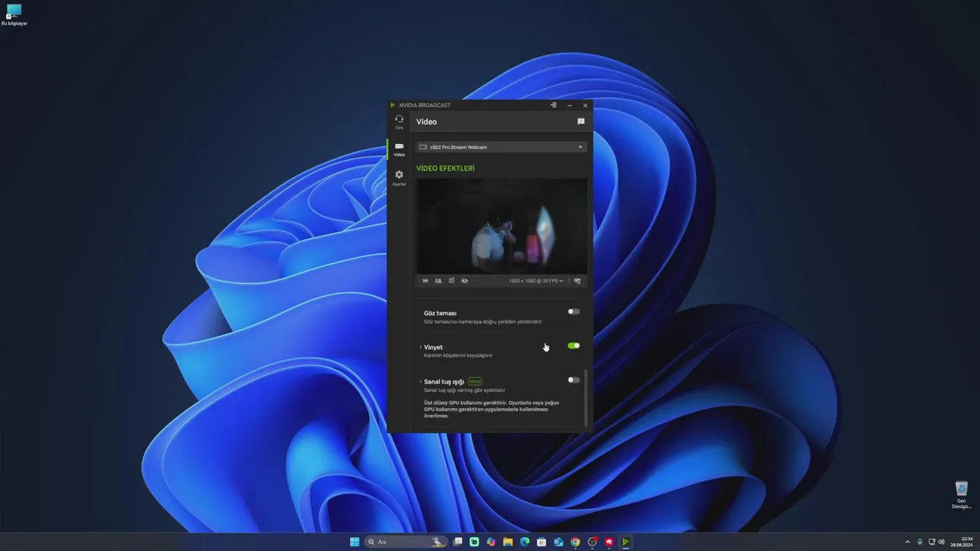Click the snapshot camera icon under preview
980x551 pixels.
451,281
